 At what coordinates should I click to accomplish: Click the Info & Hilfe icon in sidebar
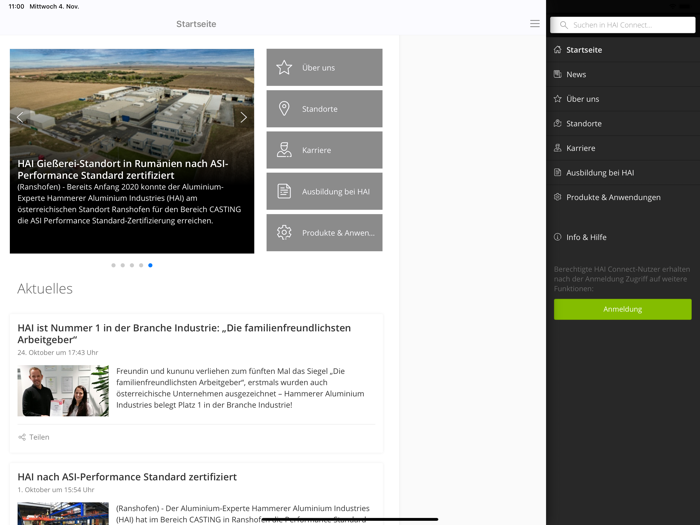click(x=558, y=237)
